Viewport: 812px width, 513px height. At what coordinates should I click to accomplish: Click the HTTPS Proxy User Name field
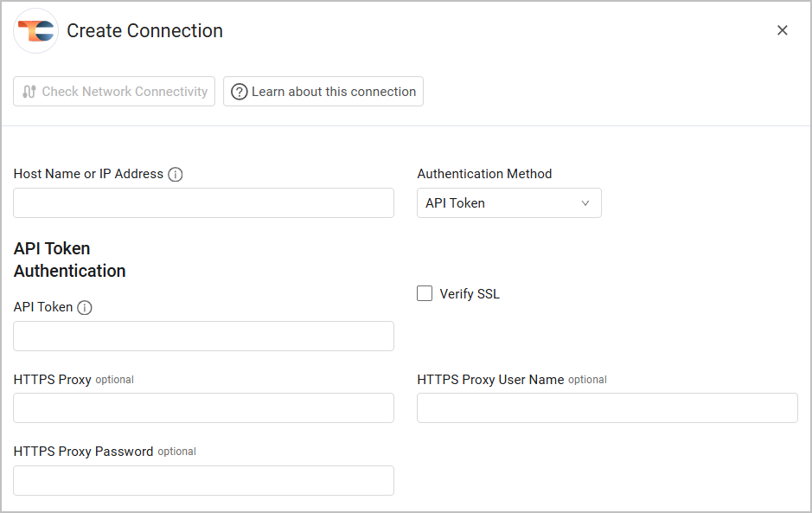[607, 407]
